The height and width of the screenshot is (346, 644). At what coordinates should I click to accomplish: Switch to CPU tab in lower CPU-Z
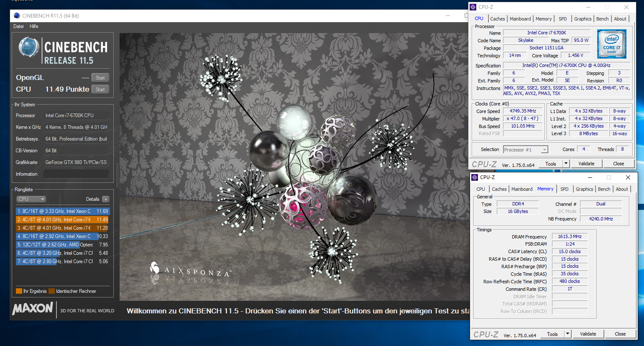click(x=480, y=189)
